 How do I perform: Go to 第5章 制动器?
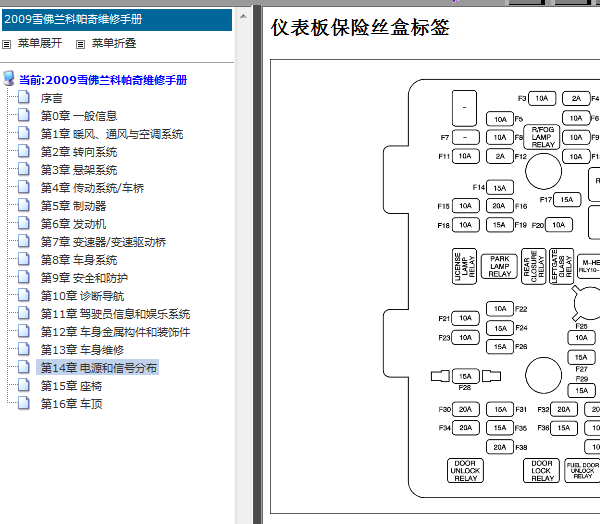coord(73,206)
